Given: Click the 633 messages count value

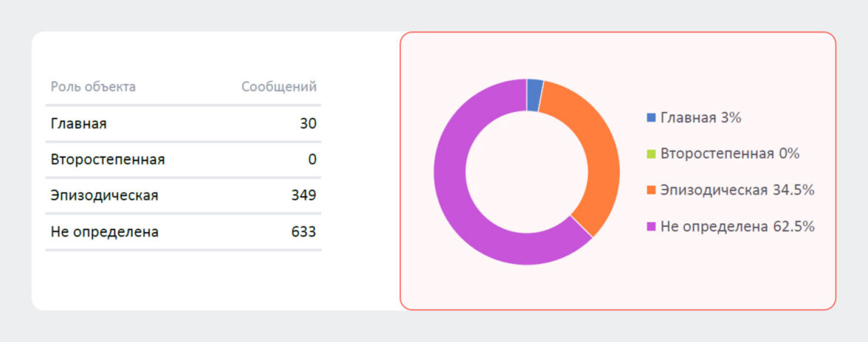Looking at the screenshot, I should (x=303, y=232).
